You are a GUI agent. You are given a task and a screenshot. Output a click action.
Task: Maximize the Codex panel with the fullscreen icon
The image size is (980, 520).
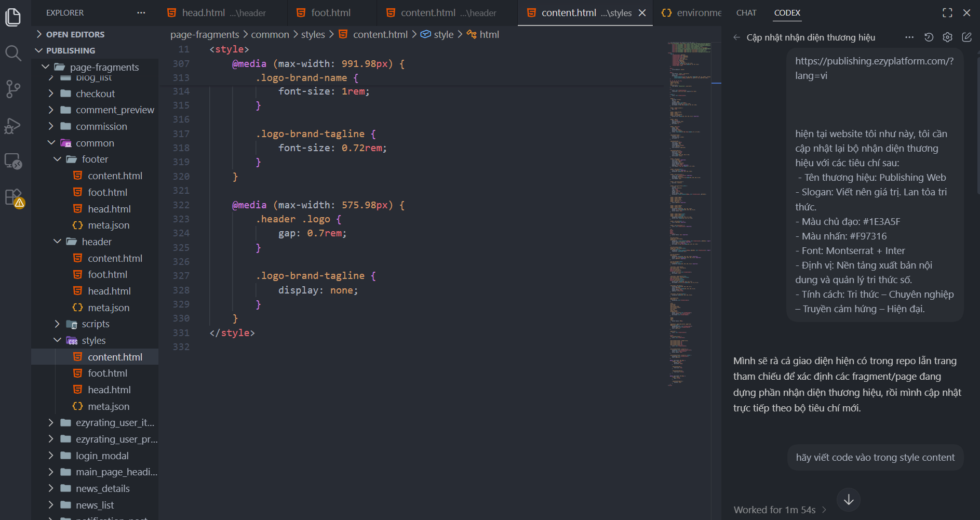pyautogui.click(x=947, y=12)
